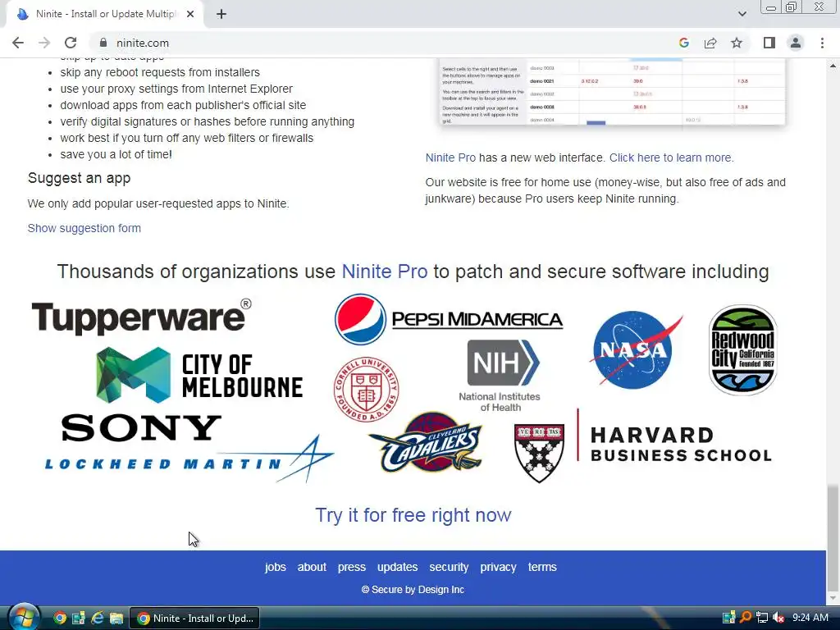Click the scrollbar down arrow
The height and width of the screenshot is (630, 840).
pyautogui.click(x=833, y=598)
